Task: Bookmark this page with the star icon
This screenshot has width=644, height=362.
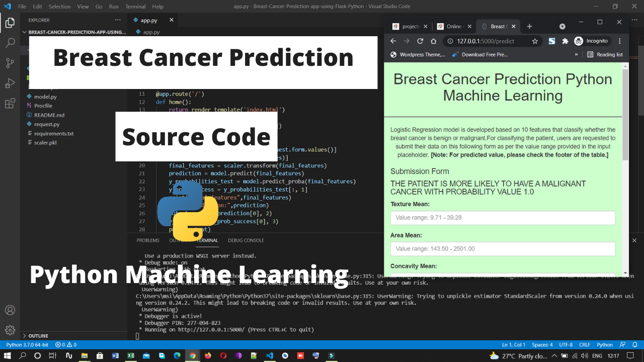Action: [535, 41]
